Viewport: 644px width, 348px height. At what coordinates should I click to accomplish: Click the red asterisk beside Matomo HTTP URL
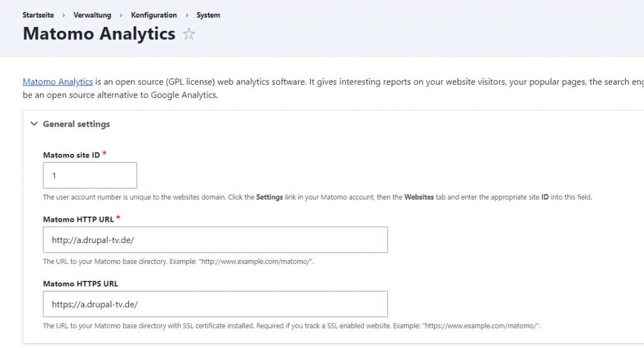[118, 219]
